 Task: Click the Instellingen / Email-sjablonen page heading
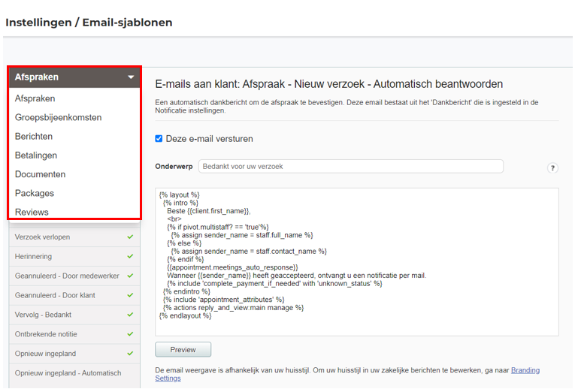click(x=89, y=23)
